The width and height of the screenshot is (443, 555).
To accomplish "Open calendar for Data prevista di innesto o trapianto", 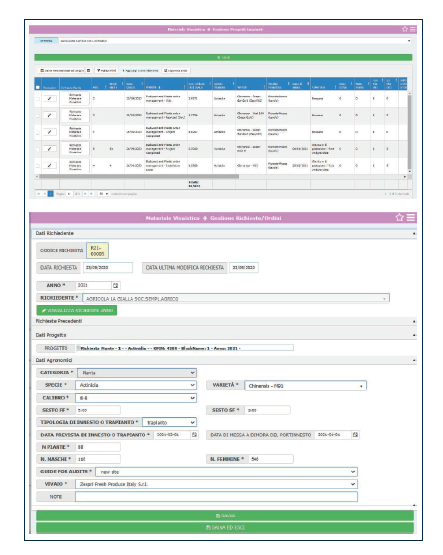I will pyautogui.click(x=194, y=435).
